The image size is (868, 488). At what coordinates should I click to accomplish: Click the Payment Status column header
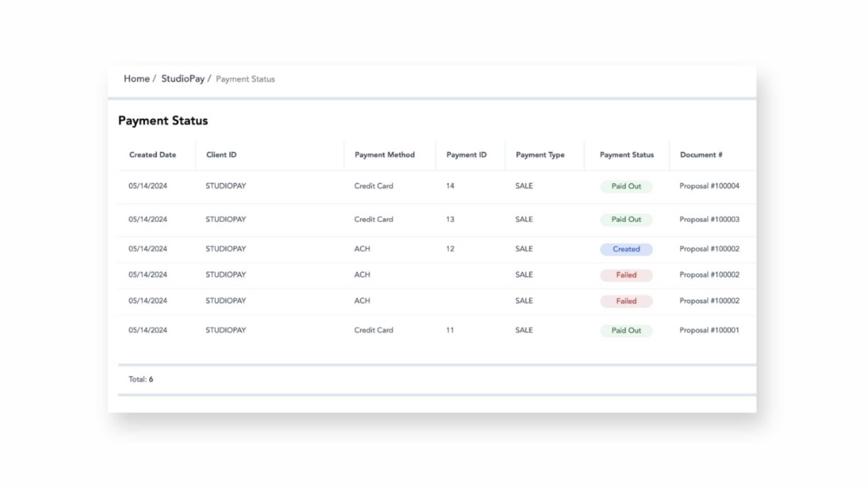(x=626, y=155)
